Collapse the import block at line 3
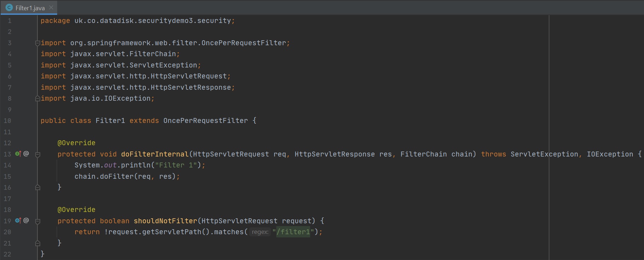The image size is (644, 260). point(37,43)
